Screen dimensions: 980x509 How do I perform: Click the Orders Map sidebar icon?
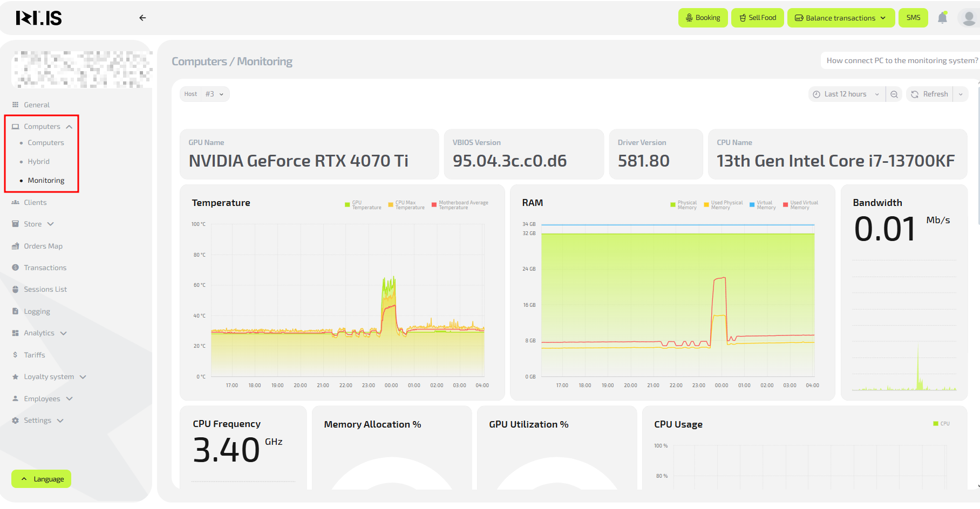(x=16, y=246)
